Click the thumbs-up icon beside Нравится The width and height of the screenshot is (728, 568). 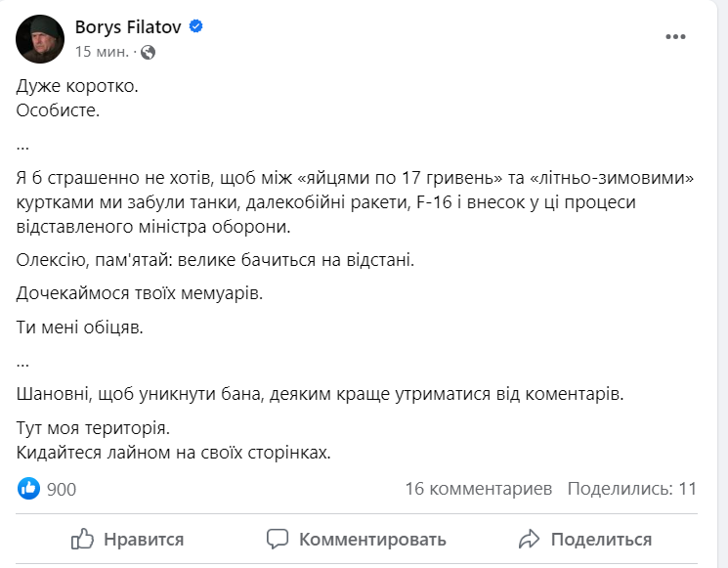(83, 539)
